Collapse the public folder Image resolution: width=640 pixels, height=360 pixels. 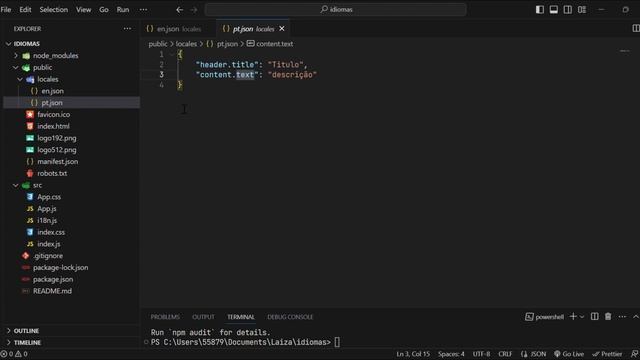click(42, 67)
